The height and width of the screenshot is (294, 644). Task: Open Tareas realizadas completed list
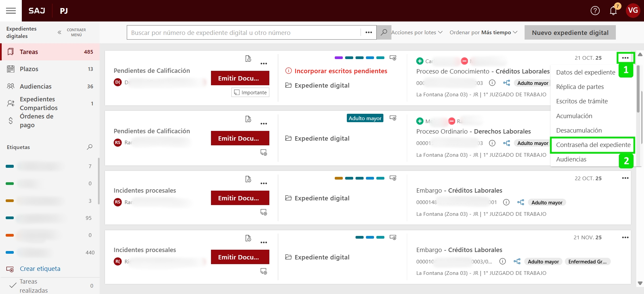34,286
